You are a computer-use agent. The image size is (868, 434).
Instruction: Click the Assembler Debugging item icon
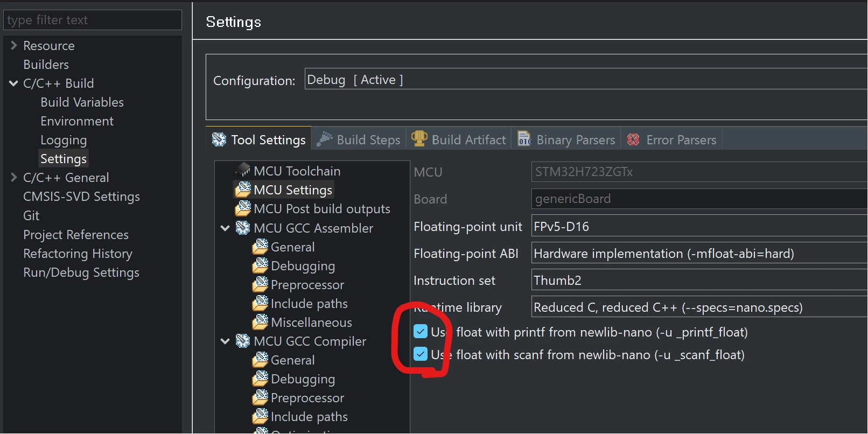tap(261, 265)
